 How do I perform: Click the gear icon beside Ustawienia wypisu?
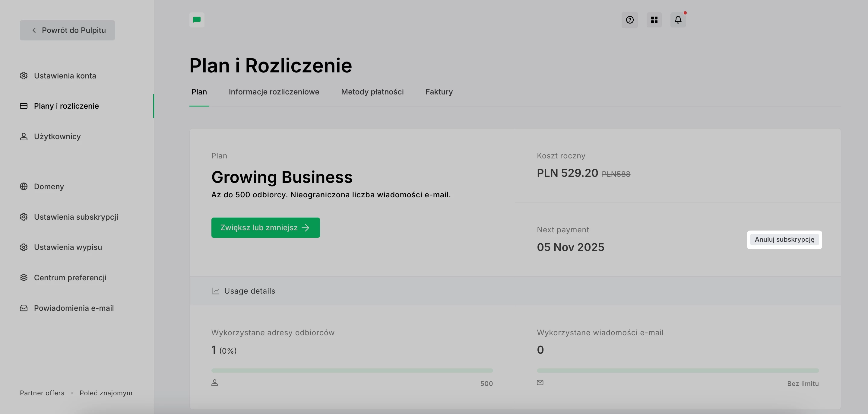pyautogui.click(x=24, y=247)
